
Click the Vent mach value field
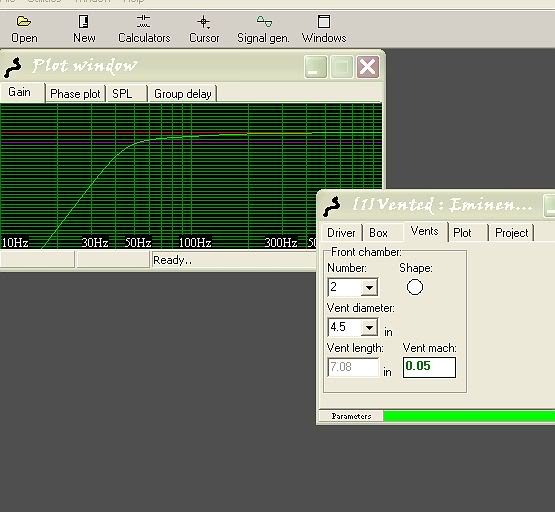click(429, 367)
